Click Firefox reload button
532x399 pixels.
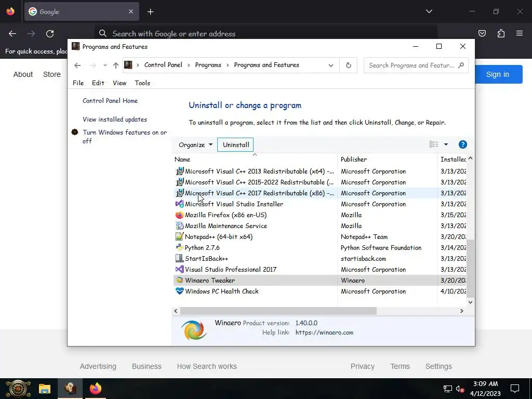(50, 34)
